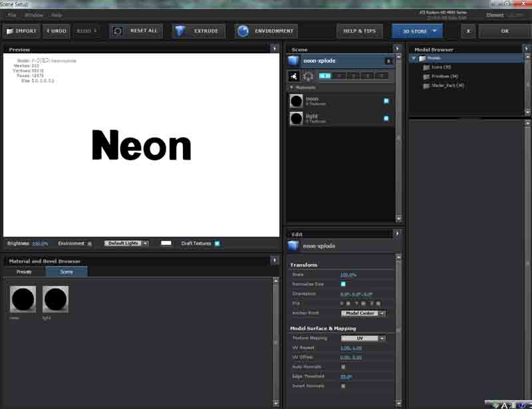Click the UV Offset value
This screenshot has width=532, height=409.
point(351,357)
